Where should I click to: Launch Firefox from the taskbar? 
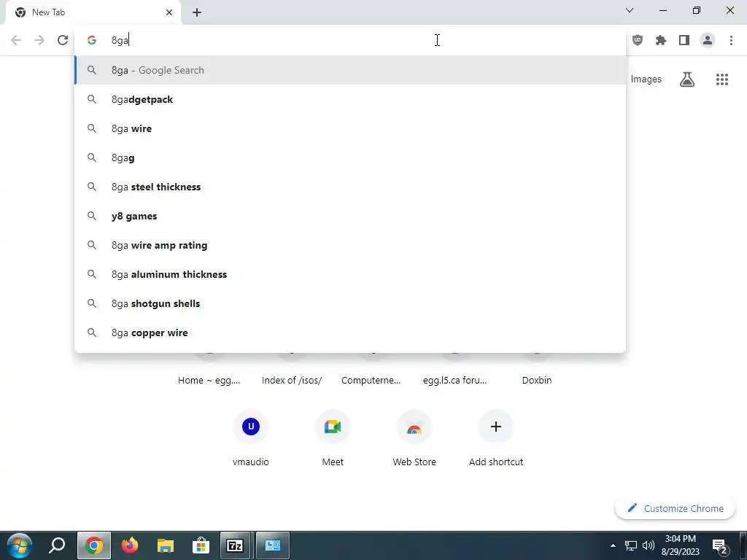pyautogui.click(x=130, y=545)
